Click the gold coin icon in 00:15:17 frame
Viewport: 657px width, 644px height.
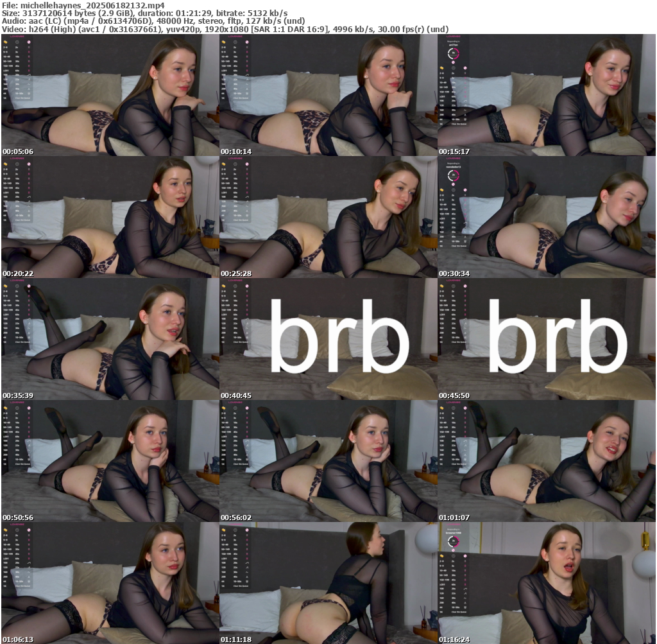pyautogui.click(x=442, y=68)
